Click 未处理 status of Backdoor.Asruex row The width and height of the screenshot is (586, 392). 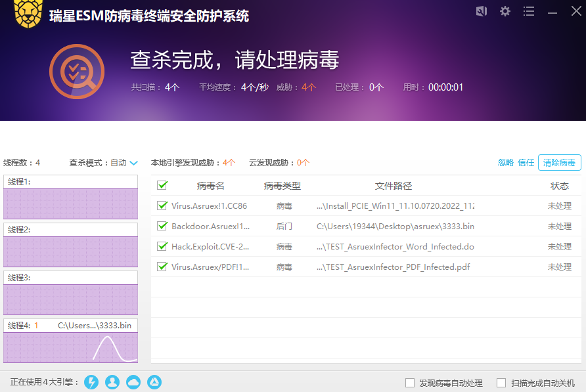coord(560,226)
